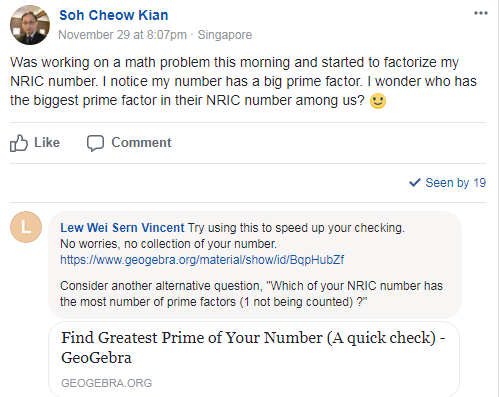The image size is (499, 397).
Task: Click the Comment button label
Action: [x=141, y=143]
